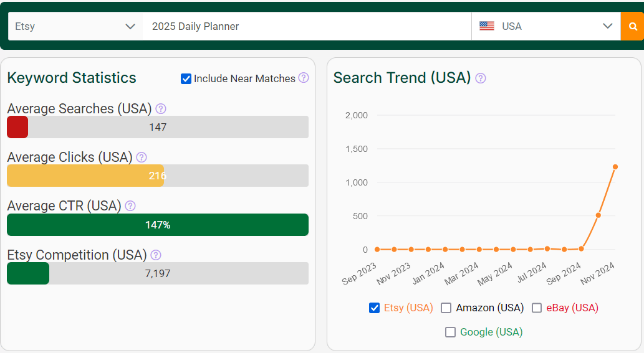This screenshot has width=644, height=353.
Task: Click the orange search magnifier button
Action: click(x=633, y=26)
